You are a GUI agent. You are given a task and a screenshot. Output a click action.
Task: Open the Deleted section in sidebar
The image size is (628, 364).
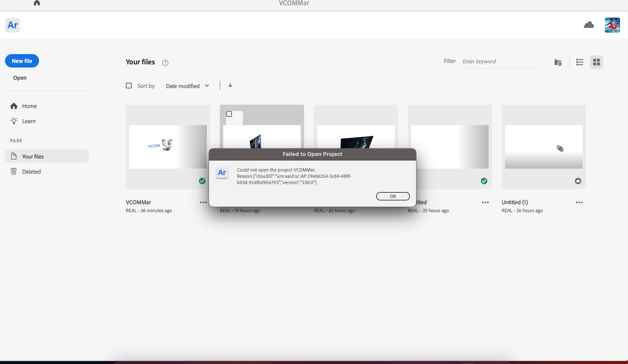pyautogui.click(x=31, y=172)
